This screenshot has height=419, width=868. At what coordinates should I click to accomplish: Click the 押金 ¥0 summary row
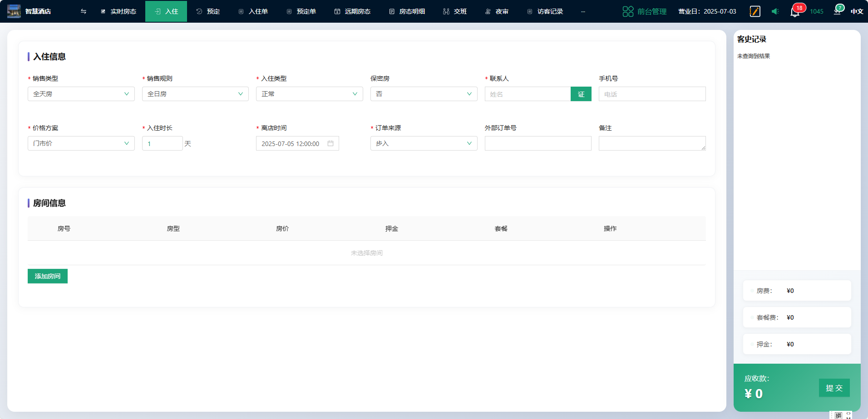click(797, 344)
